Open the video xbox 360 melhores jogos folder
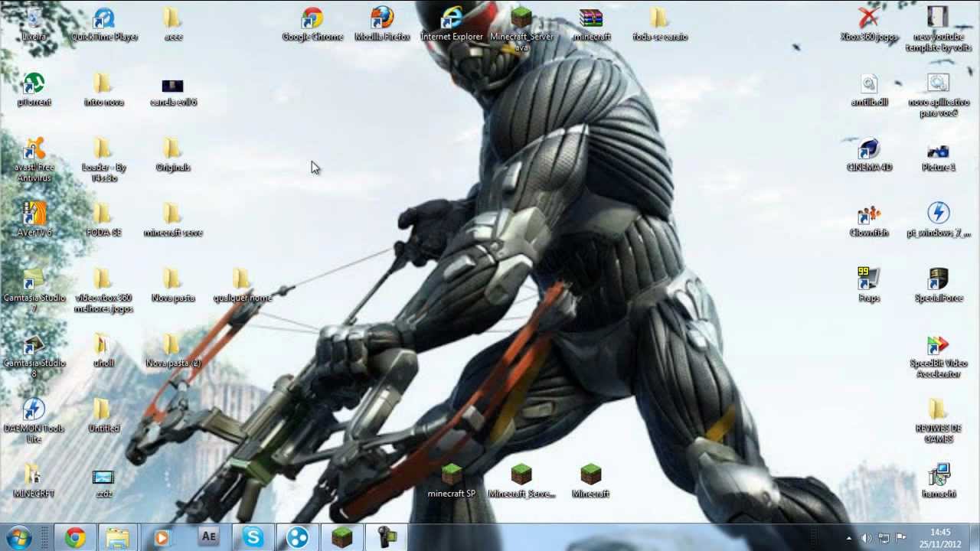 (x=104, y=291)
